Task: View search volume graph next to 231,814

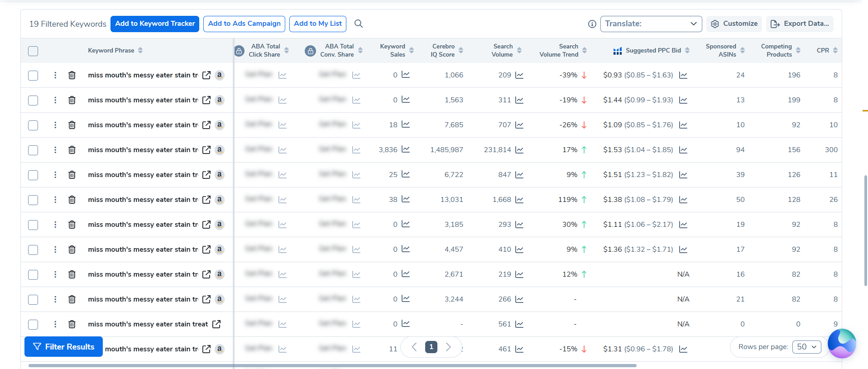Action: tap(519, 150)
